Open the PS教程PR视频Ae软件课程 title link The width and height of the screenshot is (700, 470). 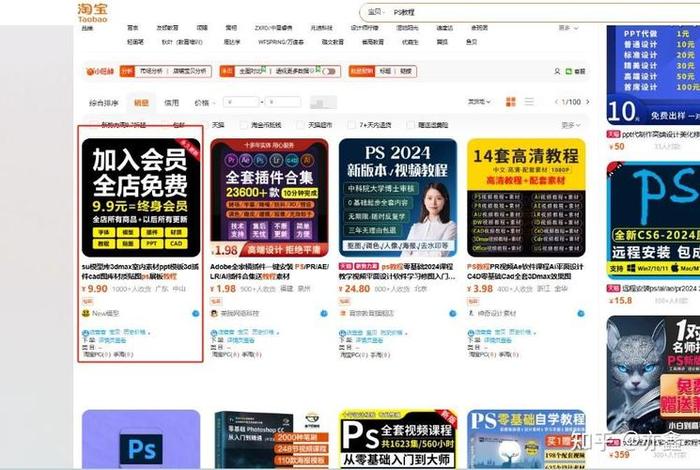[x=525, y=271]
